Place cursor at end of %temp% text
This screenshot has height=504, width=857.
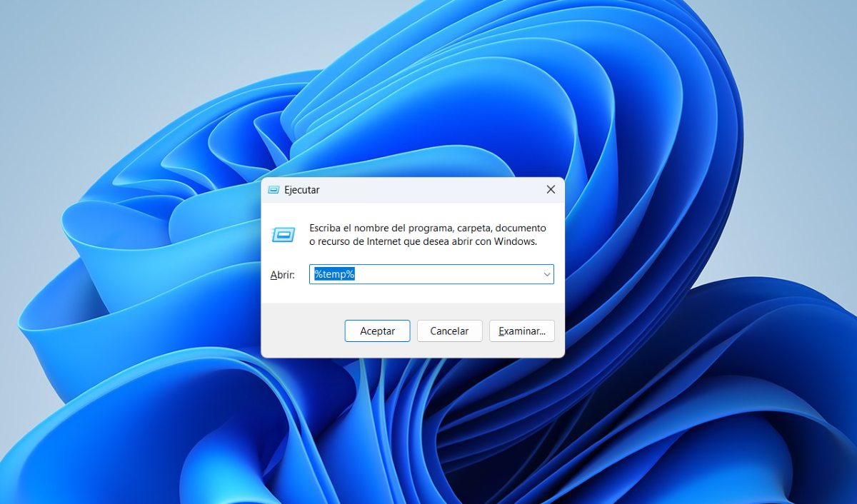pos(355,273)
